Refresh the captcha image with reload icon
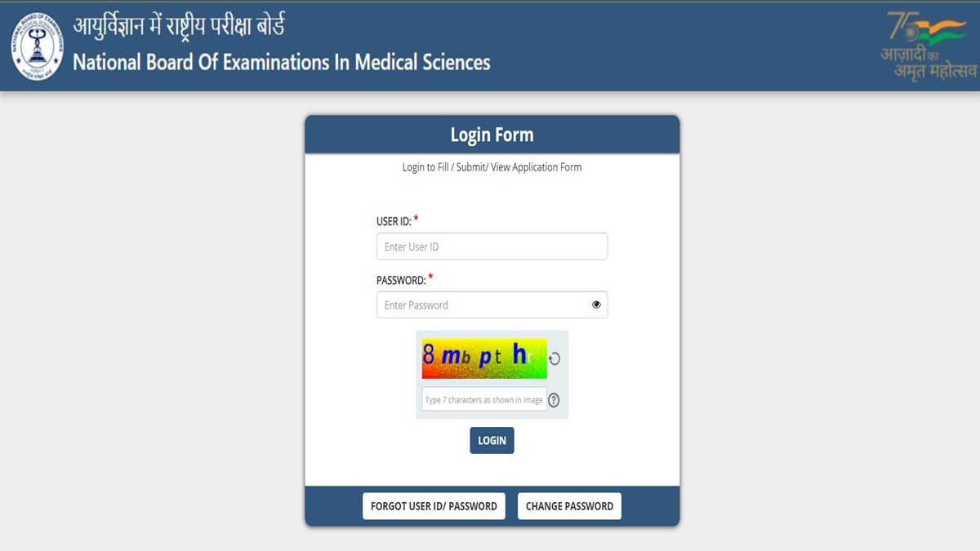 pyautogui.click(x=555, y=358)
